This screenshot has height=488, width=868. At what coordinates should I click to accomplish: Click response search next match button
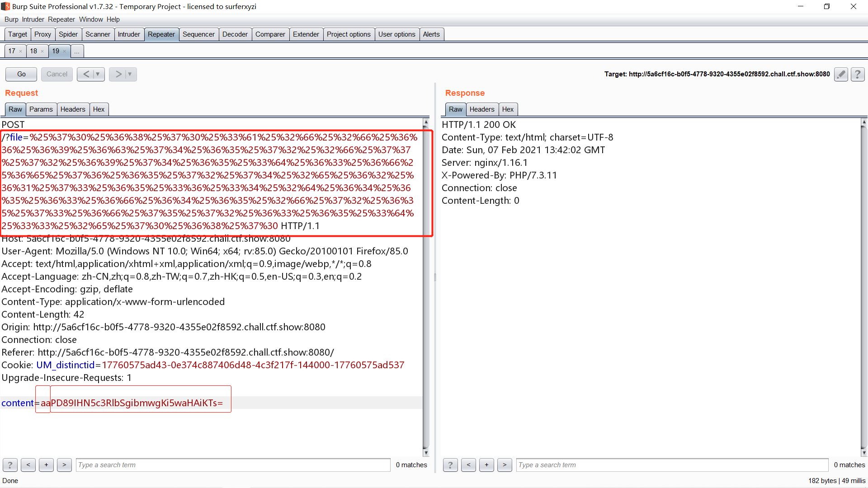[x=505, y=465]
